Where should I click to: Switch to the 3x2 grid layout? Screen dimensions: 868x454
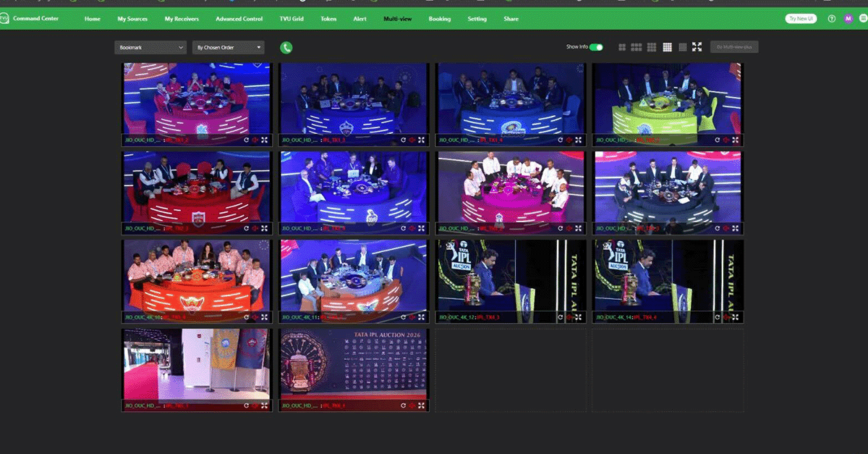tap(637, 47)
